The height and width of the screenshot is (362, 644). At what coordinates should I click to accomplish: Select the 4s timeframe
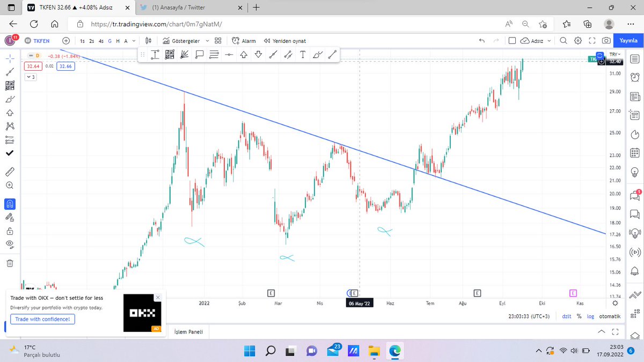(101, 41)
